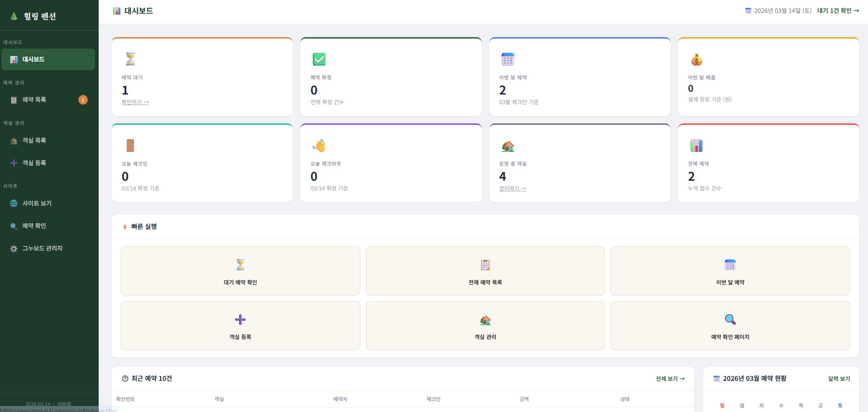Click the gear icon next to 그누보드 관리자
Screen dimensions: 868x412
(14, 249)
